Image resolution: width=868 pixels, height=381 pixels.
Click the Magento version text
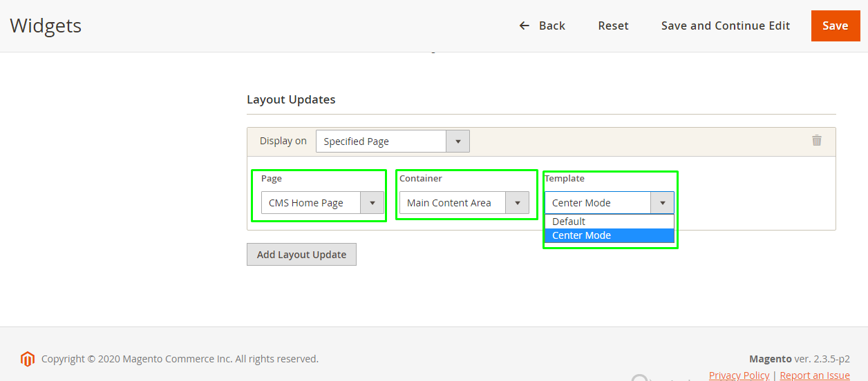(x=799, y=359)
